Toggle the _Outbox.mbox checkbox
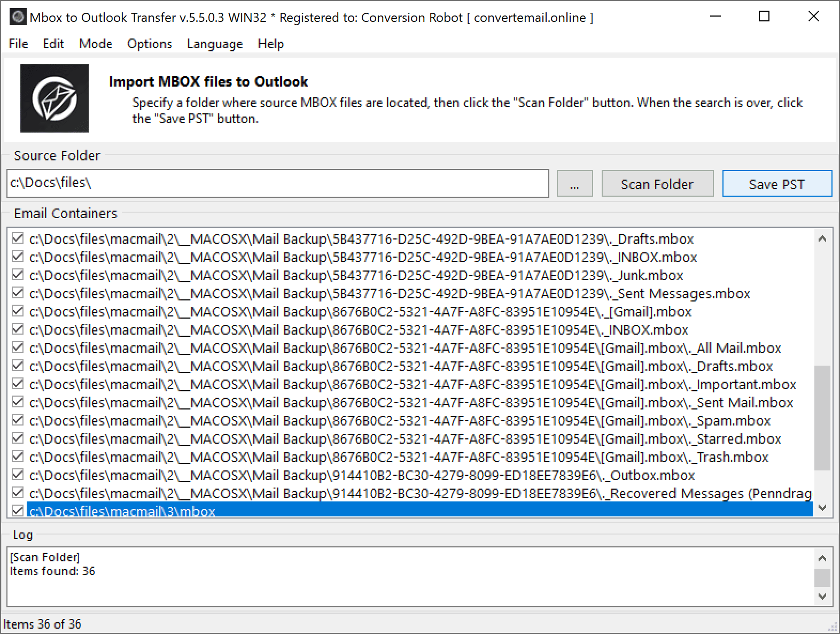Screen dimensions: 840x634 tap(18, 475)
